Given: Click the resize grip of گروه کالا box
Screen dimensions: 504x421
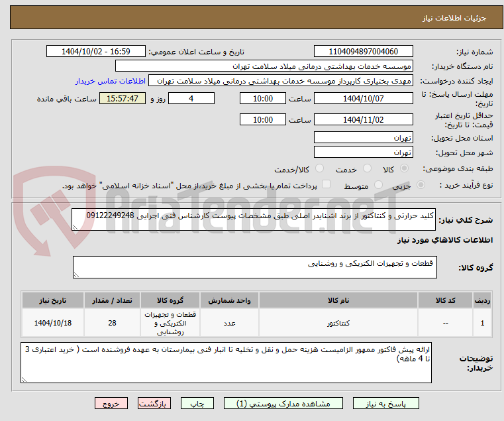Looking at the screenshot, I should pos(76,275).
